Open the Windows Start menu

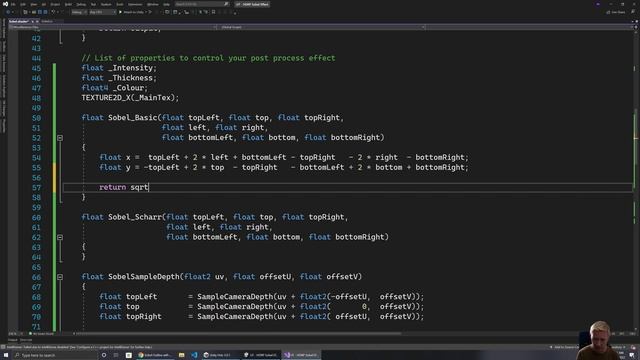(6, 355)
